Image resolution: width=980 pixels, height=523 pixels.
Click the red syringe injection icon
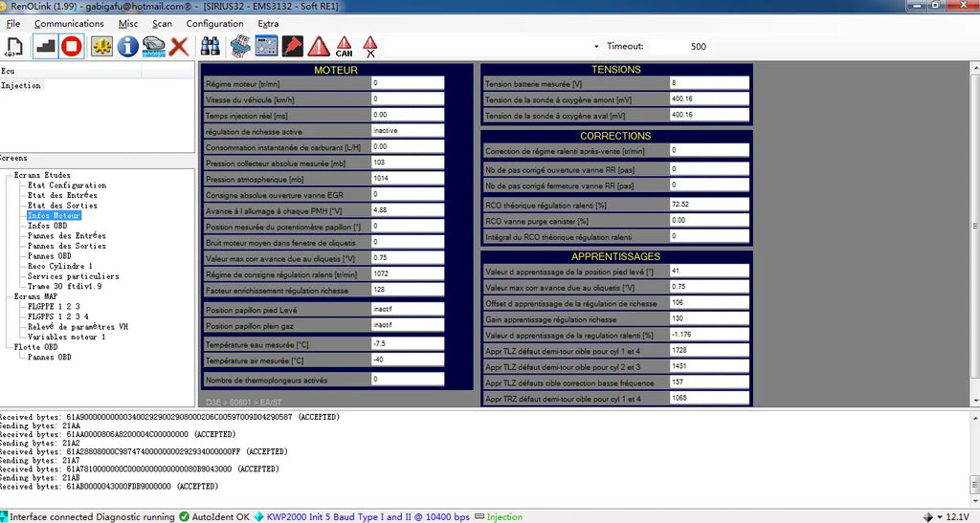pos(293,46)
